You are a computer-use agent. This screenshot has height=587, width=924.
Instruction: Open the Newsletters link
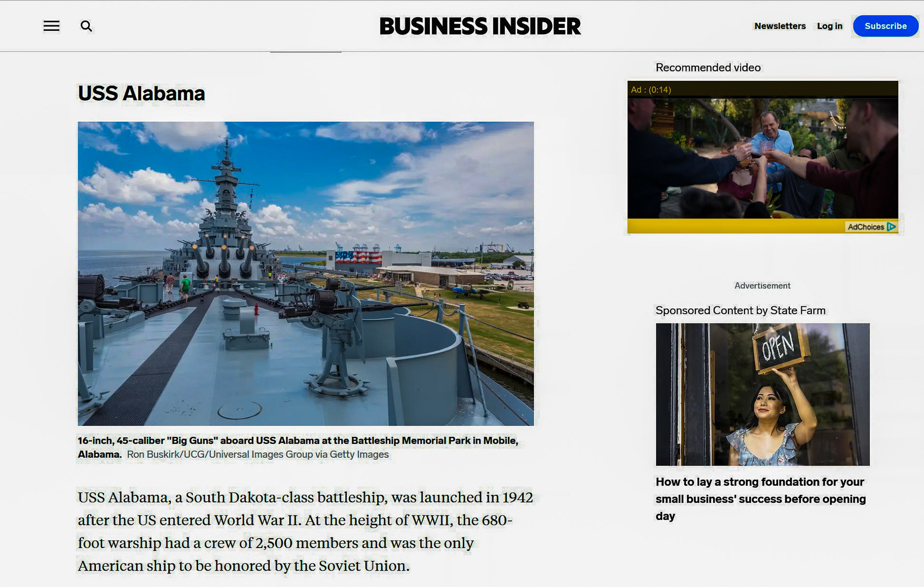tap(780, 26)
